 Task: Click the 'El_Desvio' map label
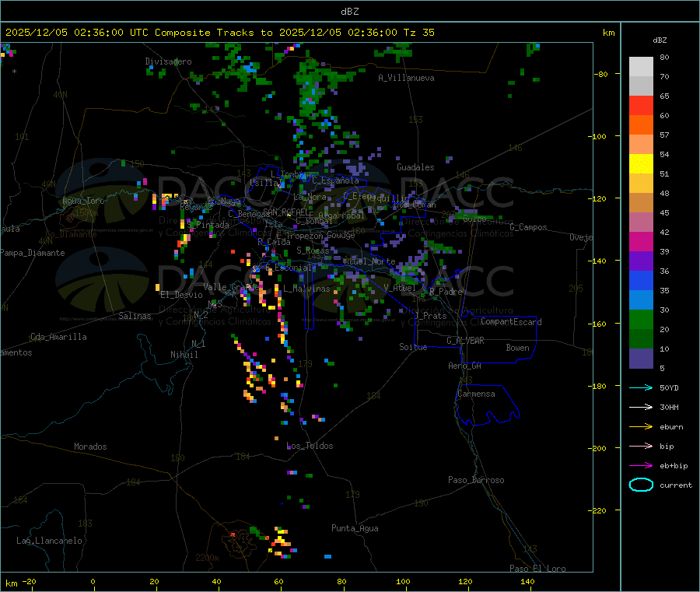click(x=181, y=295)
